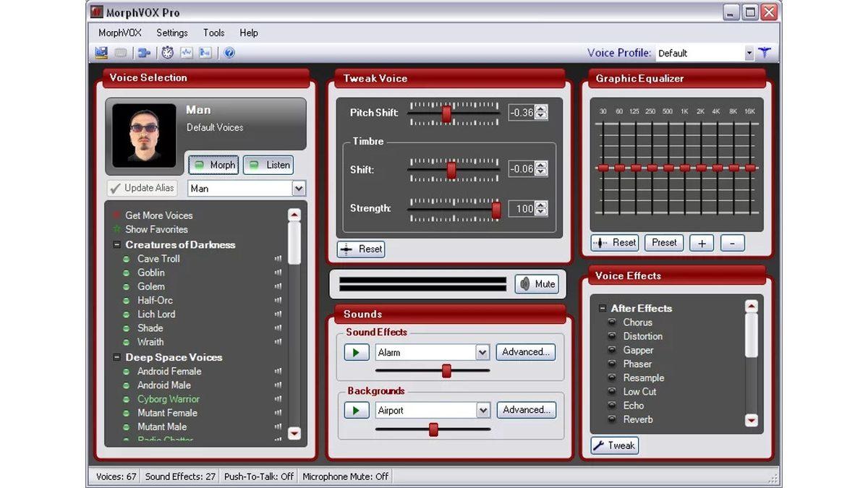Open the Voice Profile dropdown
This screenshot has width=868, height=488.
point(749,53)
